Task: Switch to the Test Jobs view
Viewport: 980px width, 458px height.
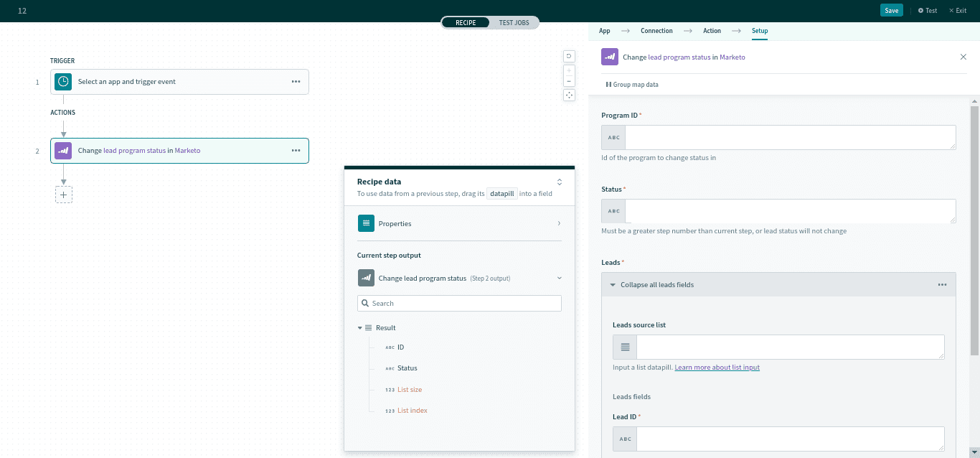Action: tap(514, 23)
